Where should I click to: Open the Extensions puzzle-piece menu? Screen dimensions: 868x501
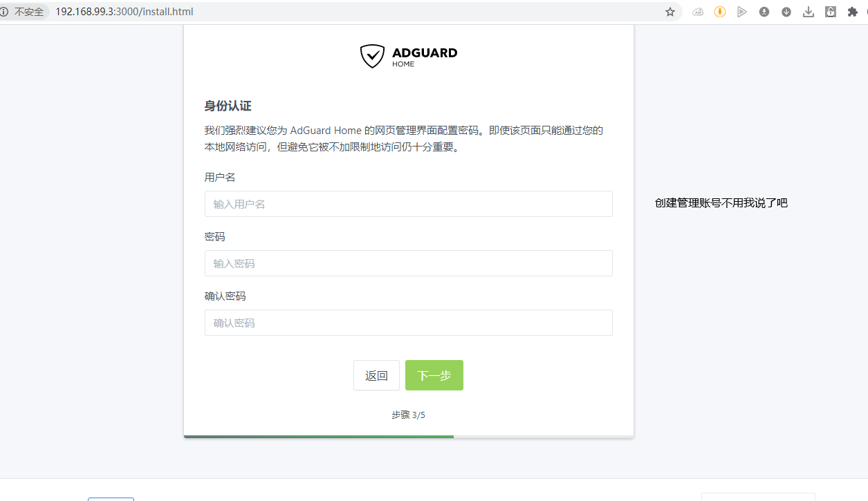[x=853, y=12]
